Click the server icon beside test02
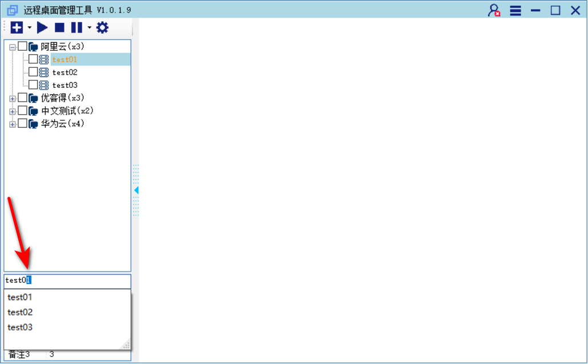The width and height of the screenshot is (588, 364). click(x=44, y=72)
